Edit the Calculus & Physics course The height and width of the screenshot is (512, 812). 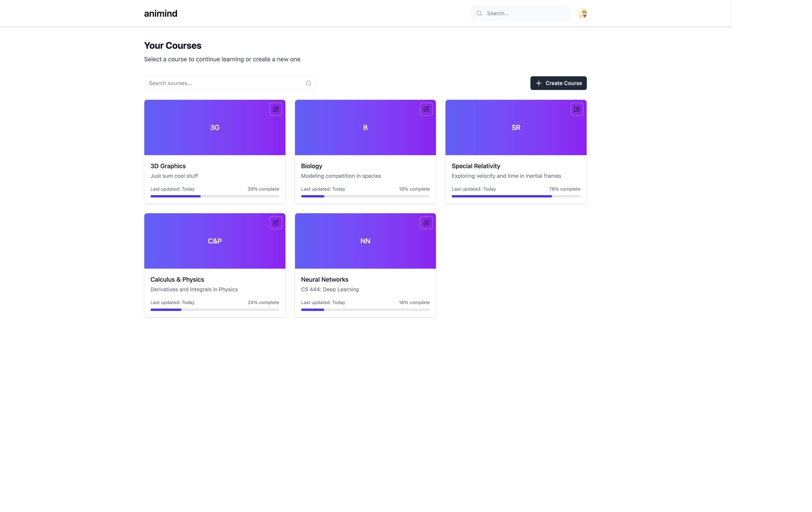coord(276,222)
